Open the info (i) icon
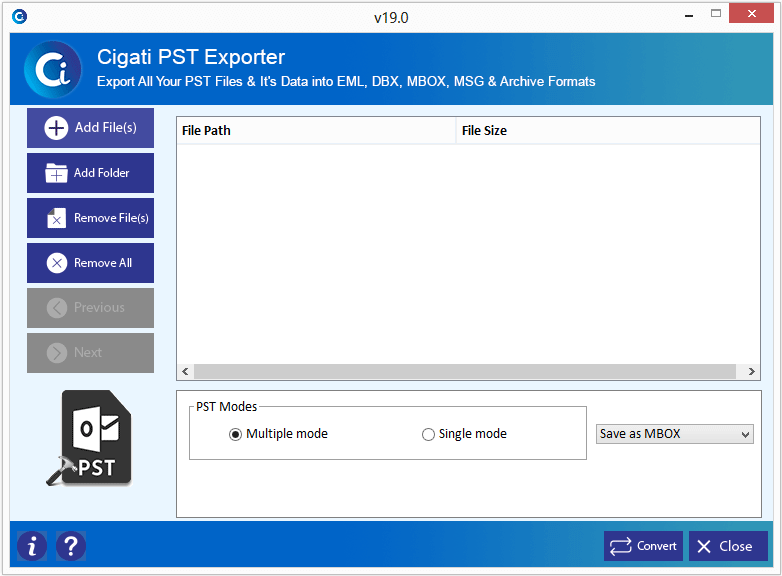The width and height of the screenshot is (782, 576). pos(32,546)
